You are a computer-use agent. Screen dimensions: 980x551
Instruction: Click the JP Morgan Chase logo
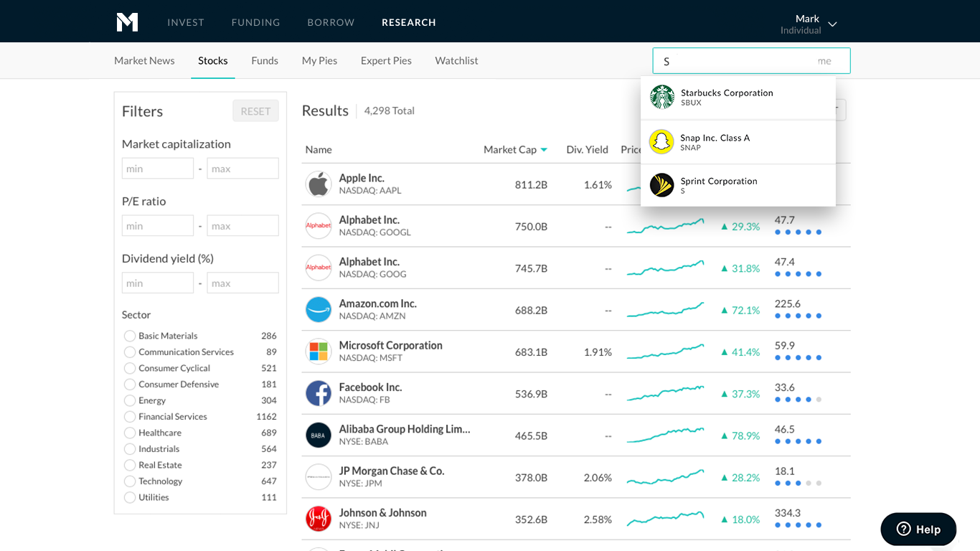(x=319, y=477)
